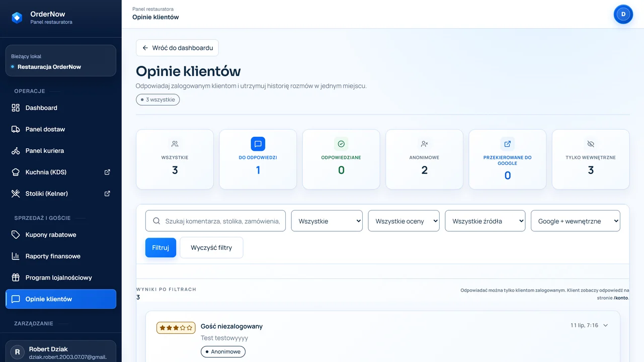Click the 3 wszystkie badge

tap(157, 100)
